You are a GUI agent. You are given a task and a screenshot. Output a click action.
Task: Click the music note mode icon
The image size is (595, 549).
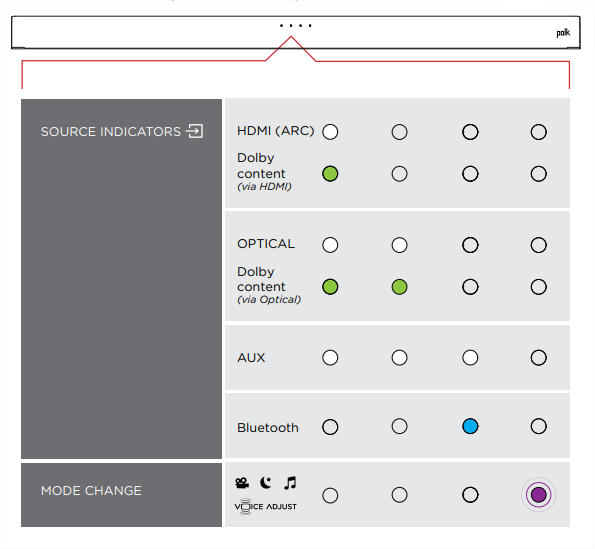290,483
